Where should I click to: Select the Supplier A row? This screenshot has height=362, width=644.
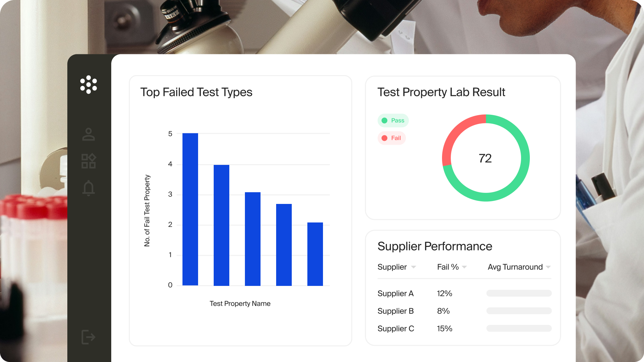pyautogui.click(x=396, y=293)
